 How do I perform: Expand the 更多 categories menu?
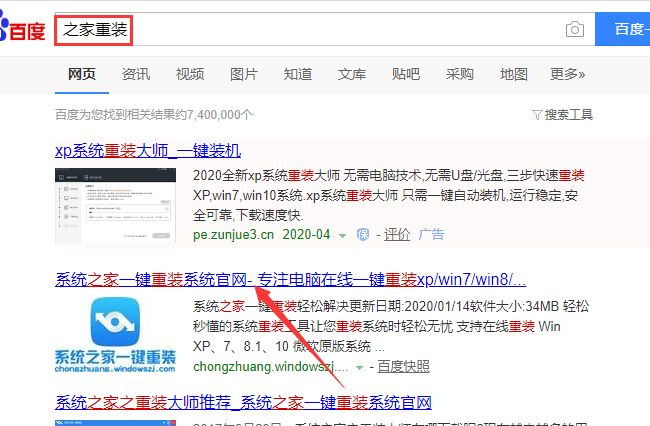[x=567, y=74]
